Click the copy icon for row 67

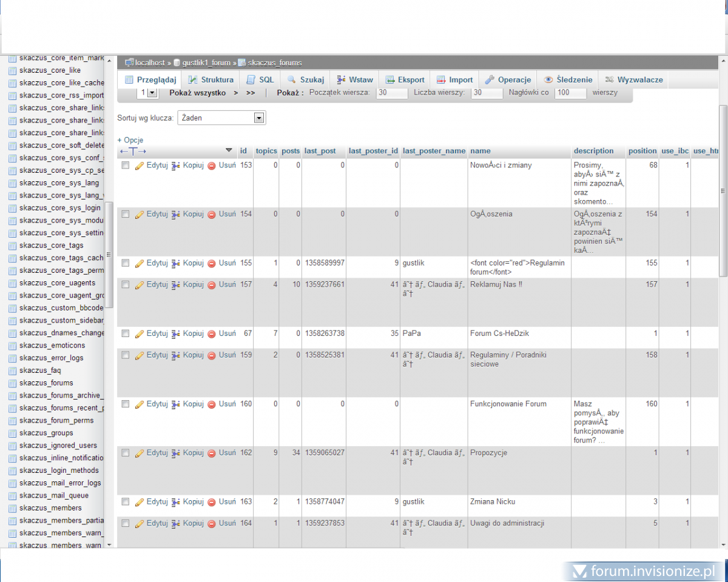coord(176,334)
